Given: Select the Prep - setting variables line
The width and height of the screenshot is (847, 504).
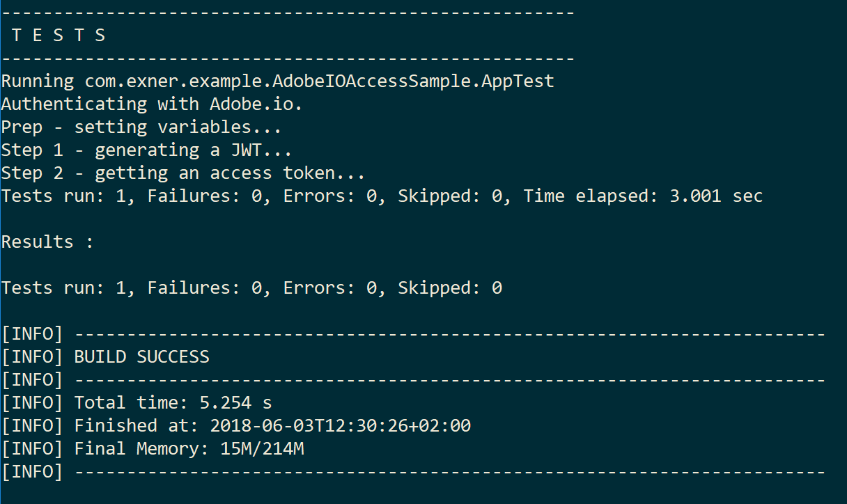Looking at the screenshot, I should click(x=141, y=127).
